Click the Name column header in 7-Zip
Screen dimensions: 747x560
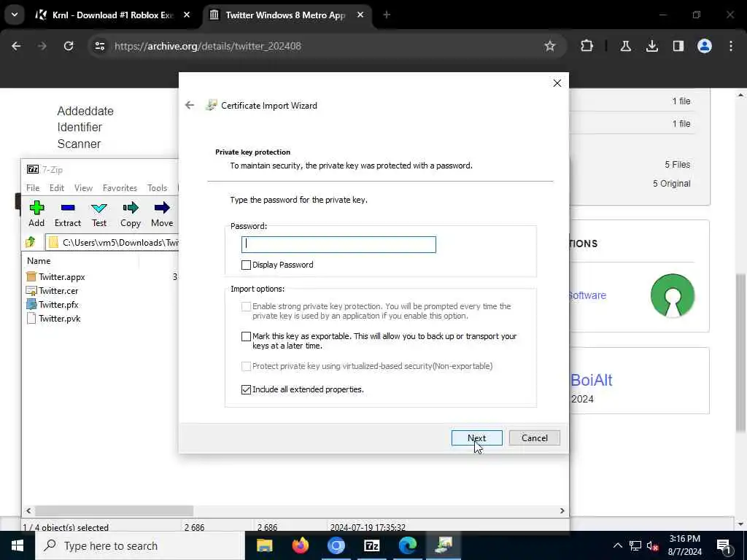pyautogui.click(x=39, y=261)
